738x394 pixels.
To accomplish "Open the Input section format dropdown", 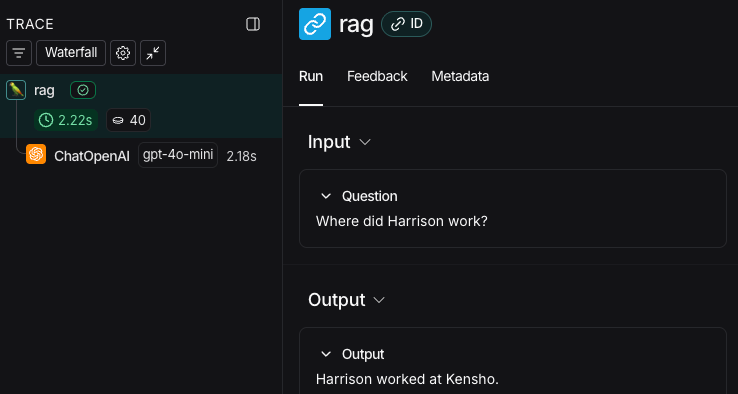I will click(x=365, y=142).
